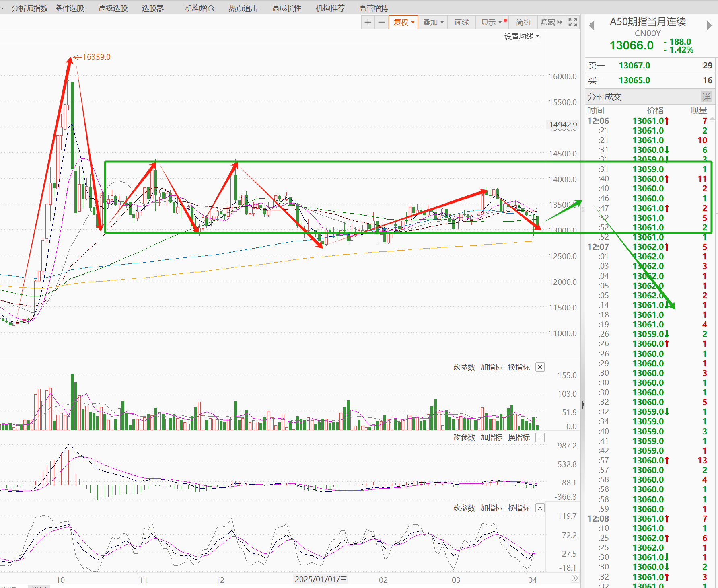Close the MACD indicator panel
The height and width of the screenshot is (588, 718).
[x=540, y=438]
